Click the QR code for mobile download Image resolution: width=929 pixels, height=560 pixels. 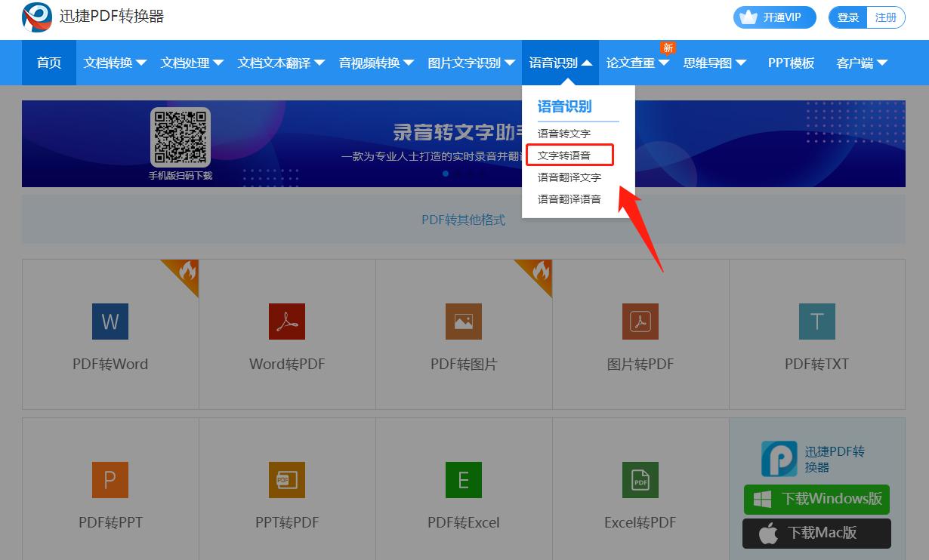pos(181,136)
